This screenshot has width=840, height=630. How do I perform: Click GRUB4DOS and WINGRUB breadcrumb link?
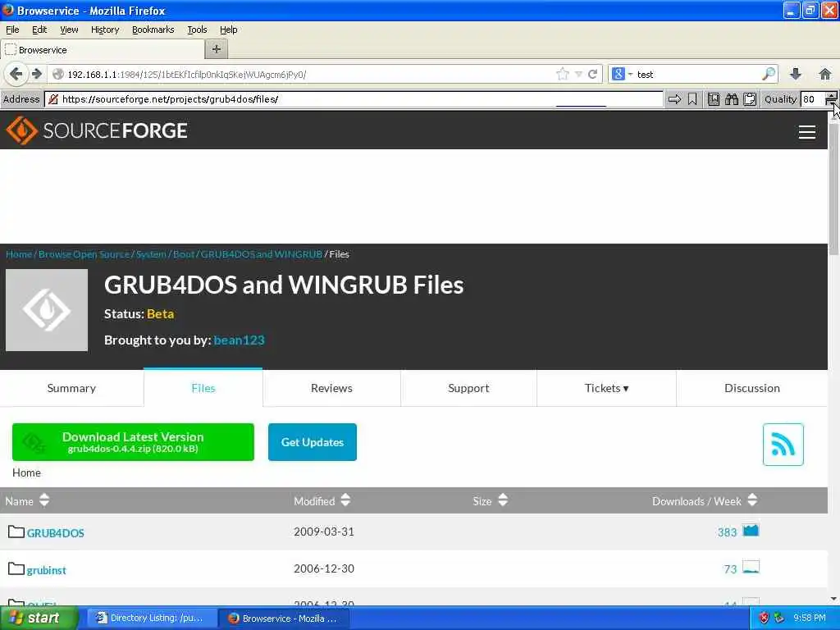click(262, 254)
